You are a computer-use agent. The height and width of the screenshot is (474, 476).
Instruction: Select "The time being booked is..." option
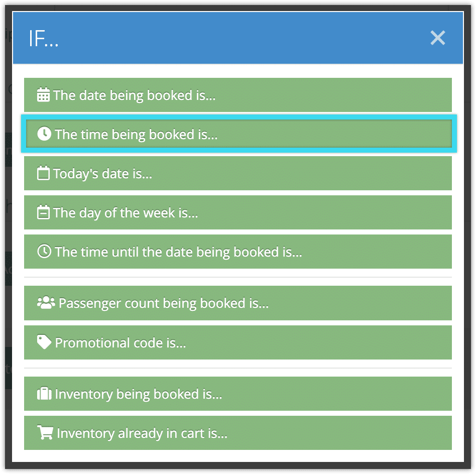(239, 134)
